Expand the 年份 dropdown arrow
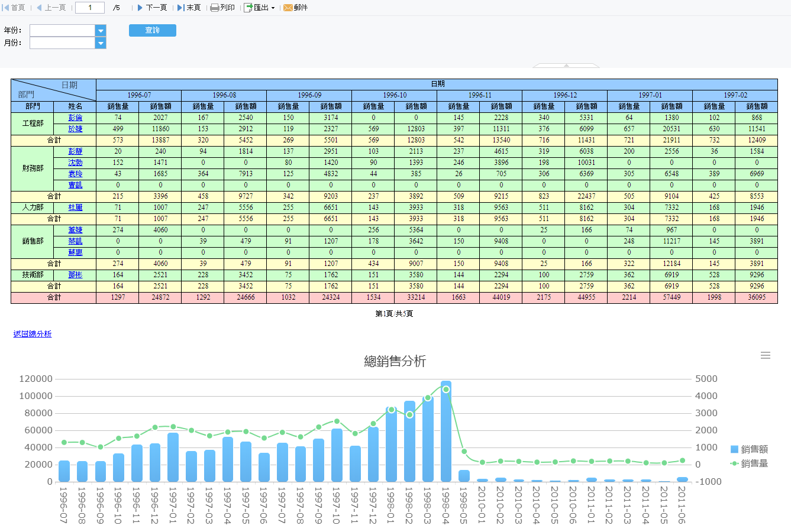This screenshot has width=791, height=532. pyautogui.click(x=101, y=31)
